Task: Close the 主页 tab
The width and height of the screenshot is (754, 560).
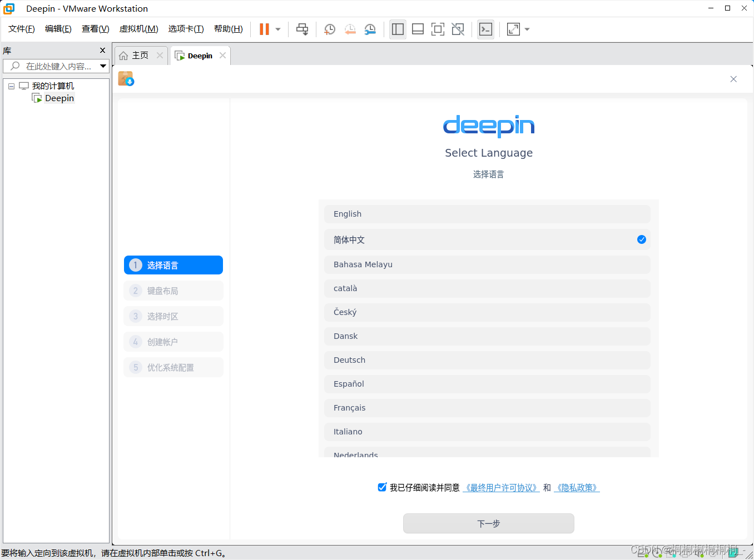Action: coord(160,56)
